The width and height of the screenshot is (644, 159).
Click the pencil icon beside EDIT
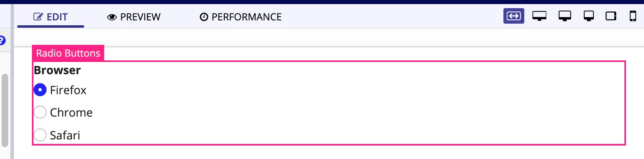38,17
